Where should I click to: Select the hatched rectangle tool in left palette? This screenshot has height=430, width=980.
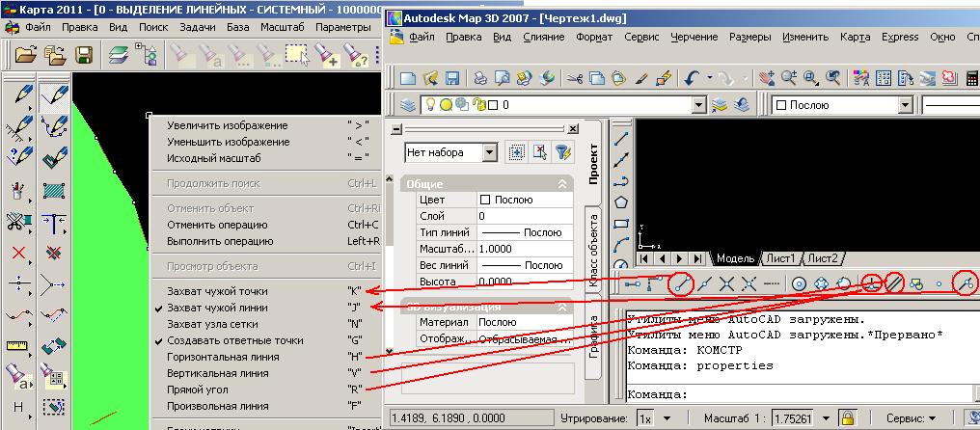click(x=54, y=190)
